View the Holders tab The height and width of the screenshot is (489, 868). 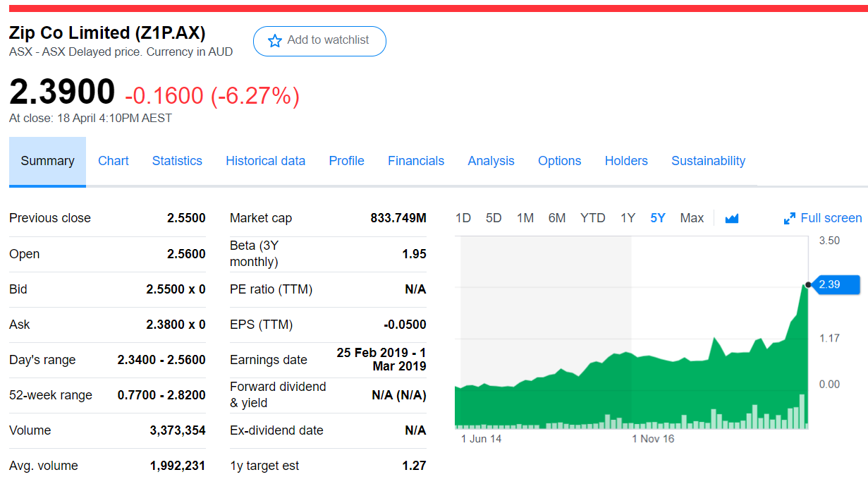click(x=626, y=161)
